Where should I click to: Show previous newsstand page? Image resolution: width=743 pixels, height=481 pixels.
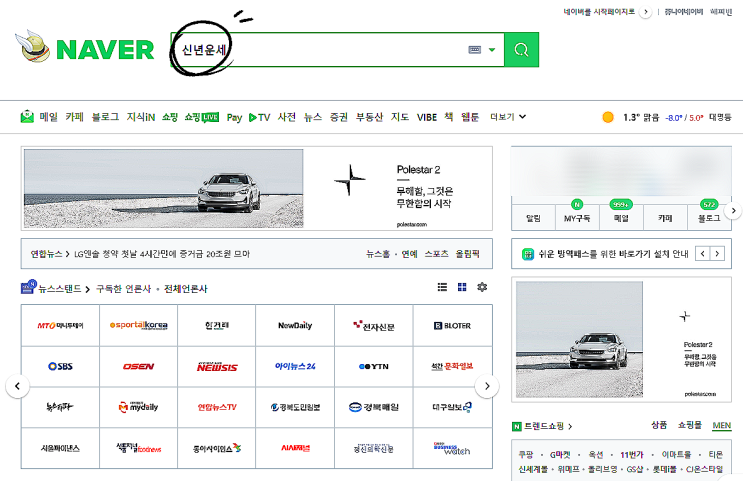(18, 386)
